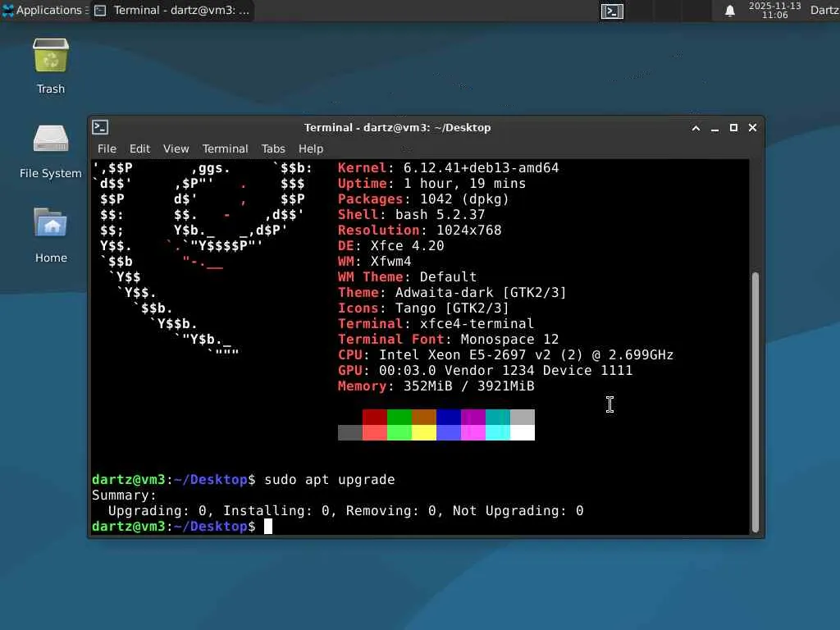Click the 'Icons: Tango' line
This screenshot has width=840, height=630.
pos(423,308)
